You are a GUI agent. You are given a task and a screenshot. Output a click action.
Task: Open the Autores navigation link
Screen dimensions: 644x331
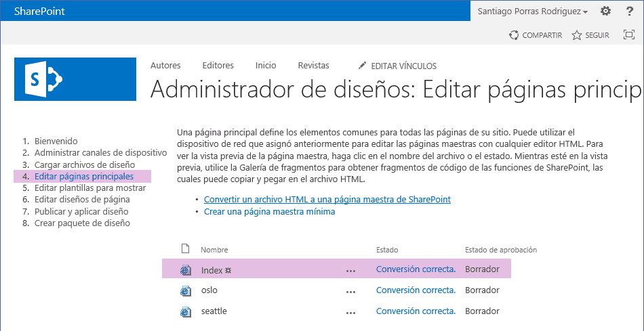165,65
